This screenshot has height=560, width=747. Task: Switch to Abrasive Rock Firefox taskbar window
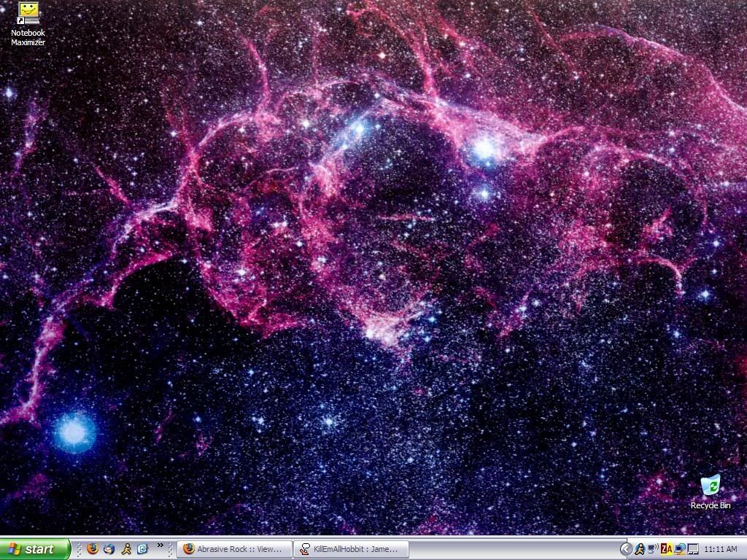[234, 549]
